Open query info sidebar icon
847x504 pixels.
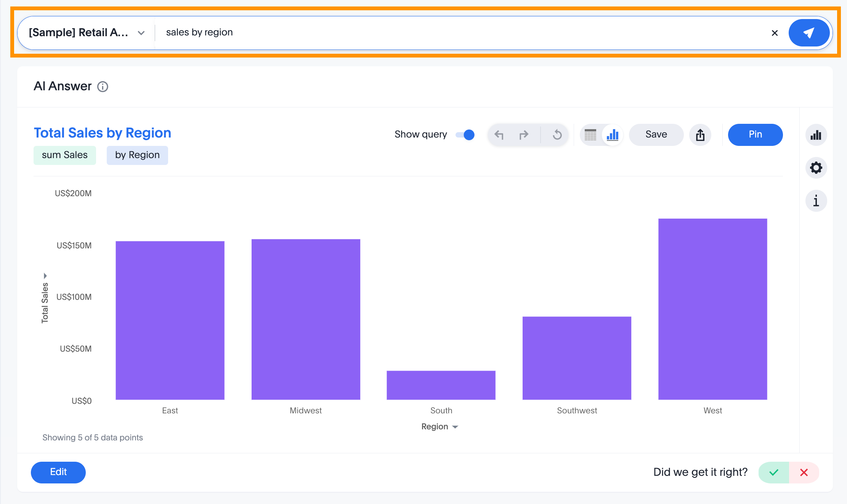[x=816, y=200]
